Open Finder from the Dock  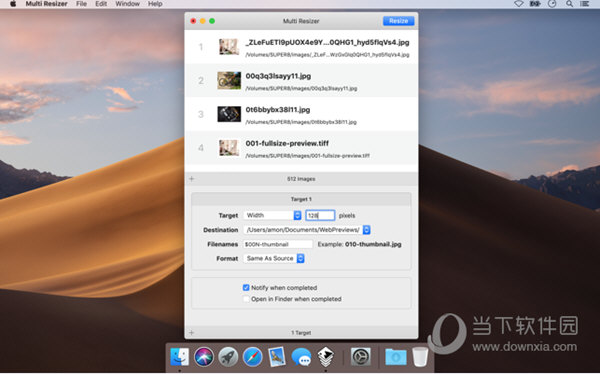tap(179, 357)
